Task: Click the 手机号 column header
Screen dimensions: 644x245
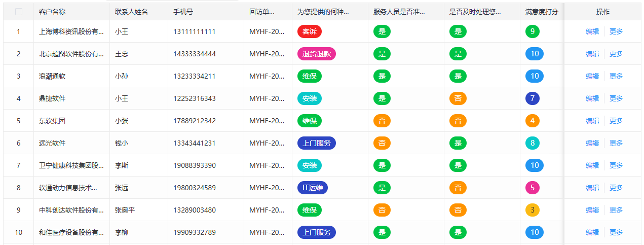Action: 183,12
